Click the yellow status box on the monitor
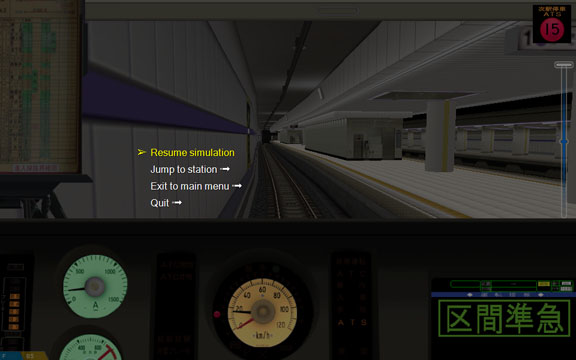576x360 pixels. (x=544, y=284)
